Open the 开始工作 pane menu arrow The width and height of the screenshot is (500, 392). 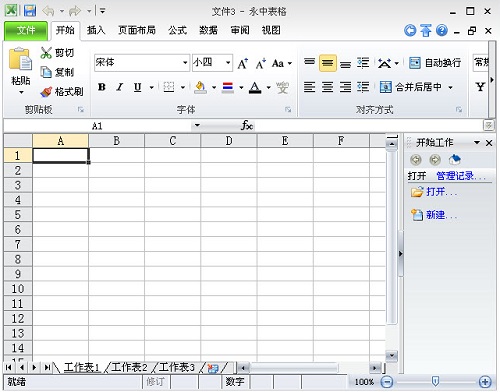click(x=477, y=143)
